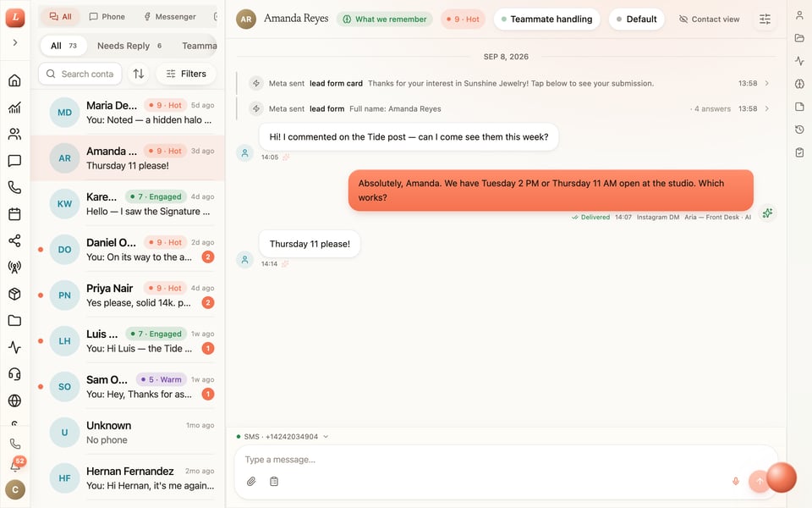Open Daniel O... conversation
The width and height of the screenshot is (812, 508).
128,249
